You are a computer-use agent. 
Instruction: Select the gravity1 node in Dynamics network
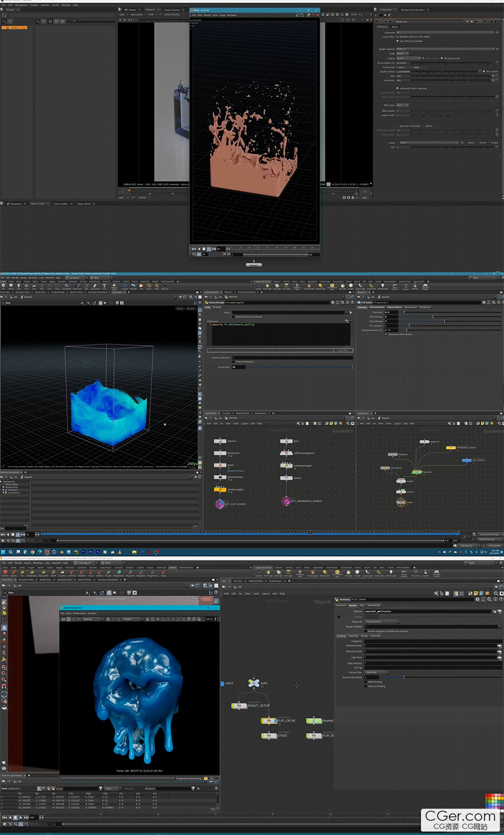401,492
